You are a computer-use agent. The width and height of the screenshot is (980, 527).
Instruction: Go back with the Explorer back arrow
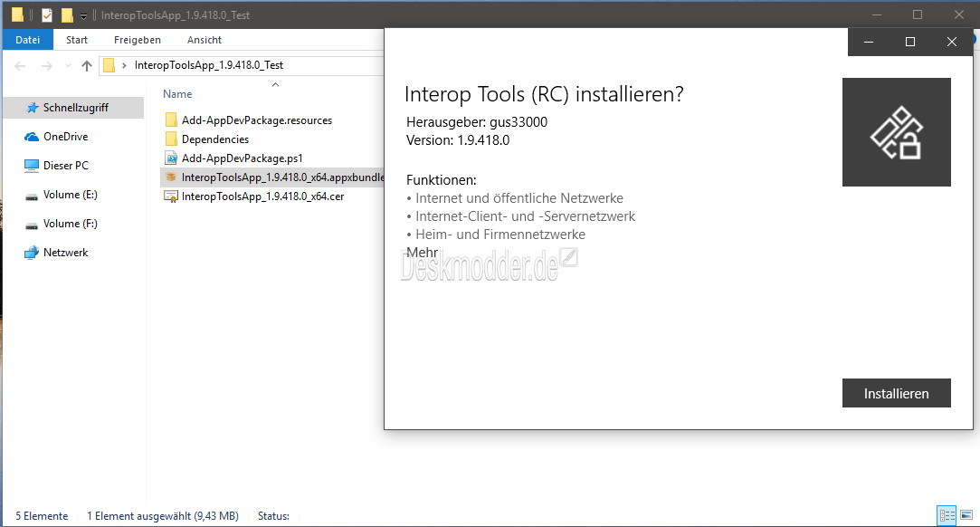pyautogui.click(x=20, y=65)
